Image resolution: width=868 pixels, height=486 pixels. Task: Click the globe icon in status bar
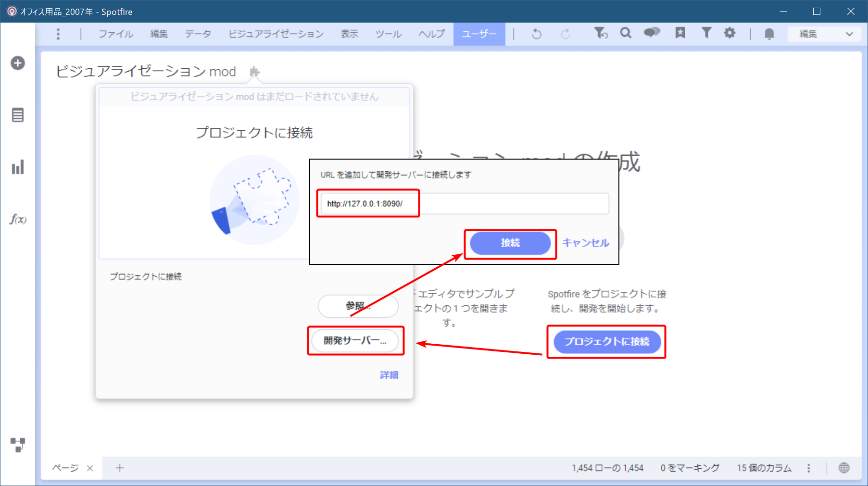(x=844, y=468)
